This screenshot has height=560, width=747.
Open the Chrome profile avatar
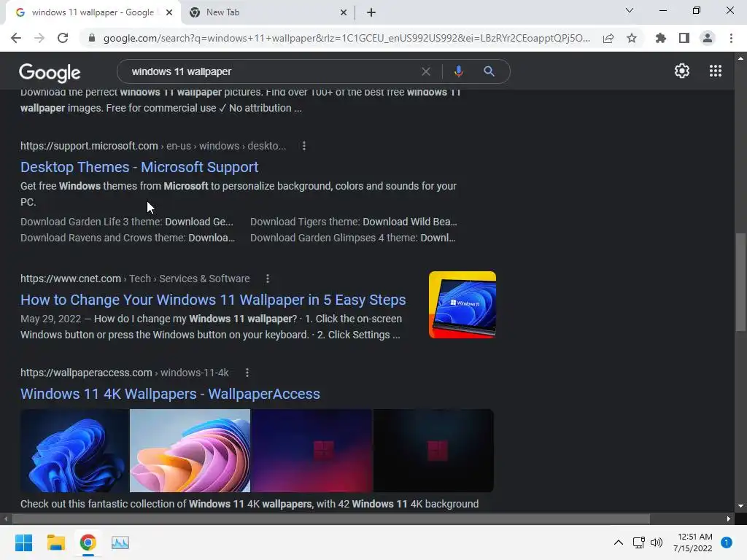708,38
